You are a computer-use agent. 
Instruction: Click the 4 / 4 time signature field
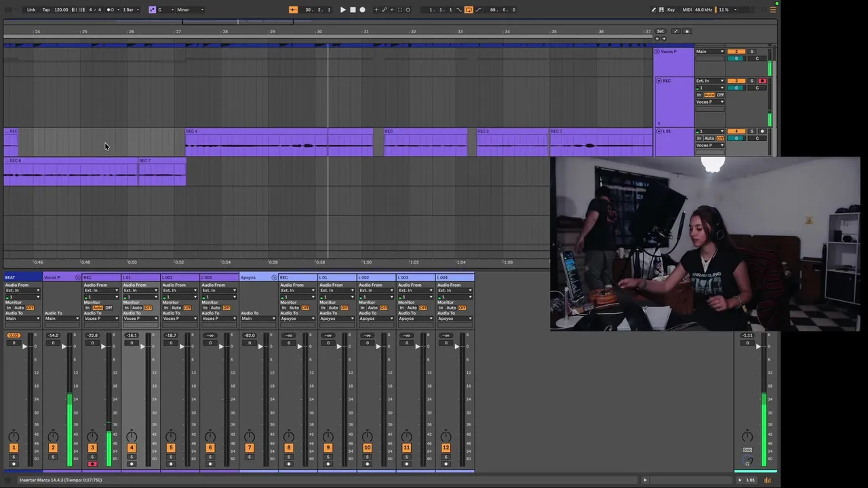click(x=95, y=9)
